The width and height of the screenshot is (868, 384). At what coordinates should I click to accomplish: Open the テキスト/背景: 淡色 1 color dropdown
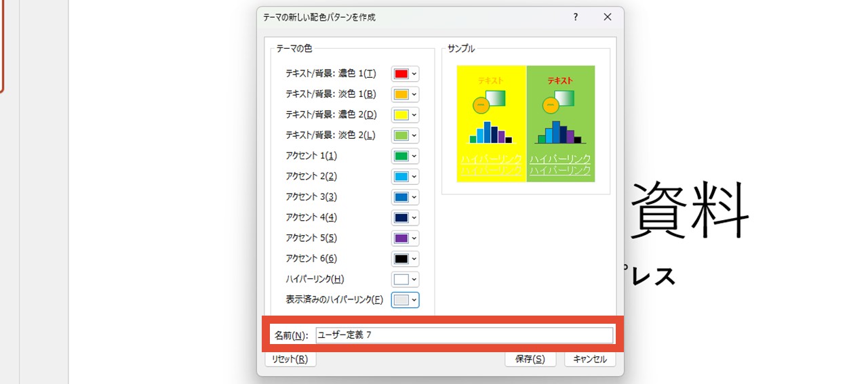click(x=406, y=94)
